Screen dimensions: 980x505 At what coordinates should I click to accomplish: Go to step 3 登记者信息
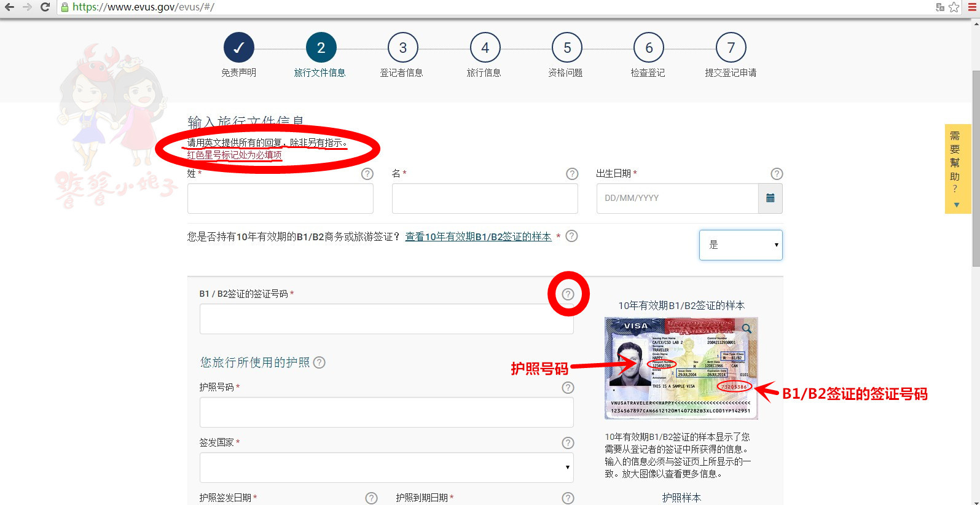click(402, 48)
